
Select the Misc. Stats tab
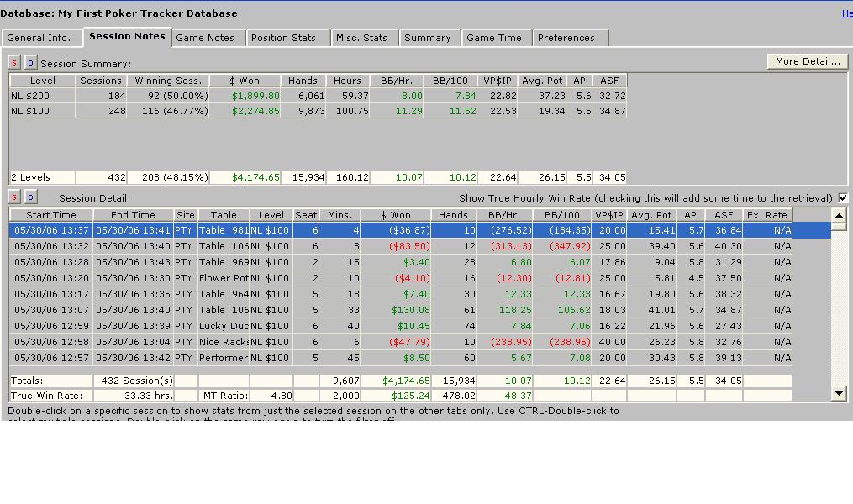[x=361, y=38]
